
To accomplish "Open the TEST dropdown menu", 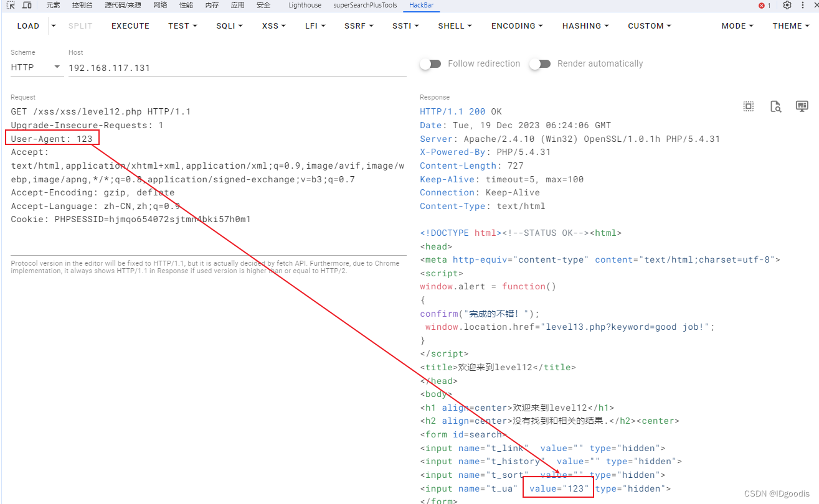I will coord(182,26).
